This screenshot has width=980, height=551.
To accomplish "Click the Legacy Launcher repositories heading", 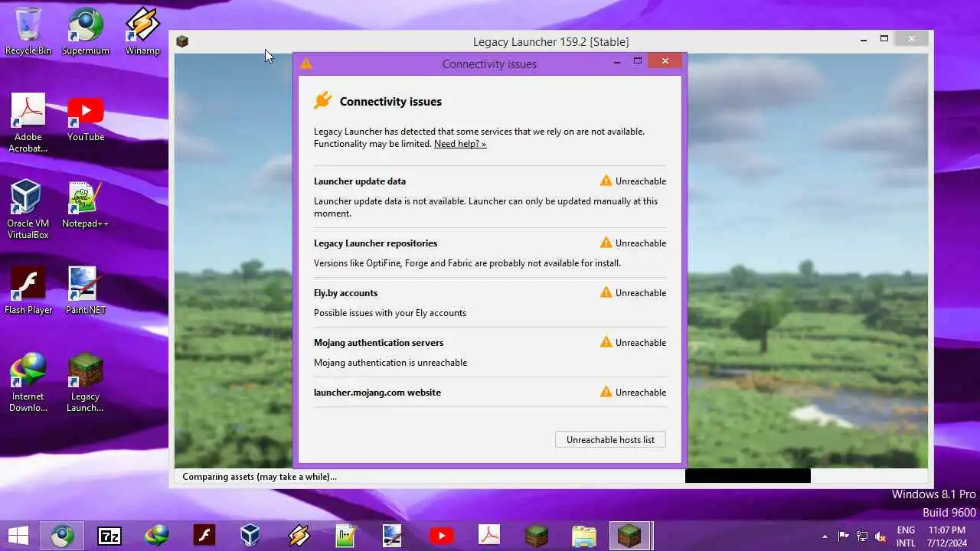I will coord(375,243).
